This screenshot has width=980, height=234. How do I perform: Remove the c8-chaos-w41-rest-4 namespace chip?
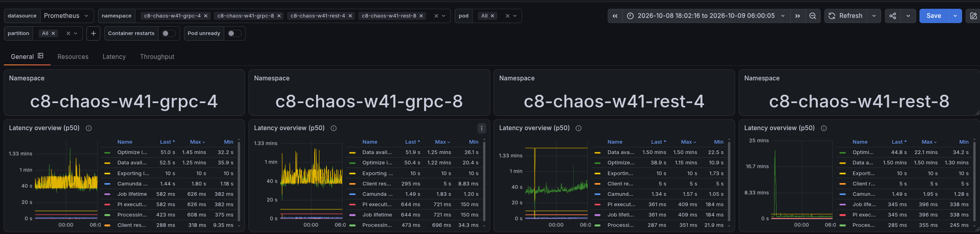click(350, 16)
